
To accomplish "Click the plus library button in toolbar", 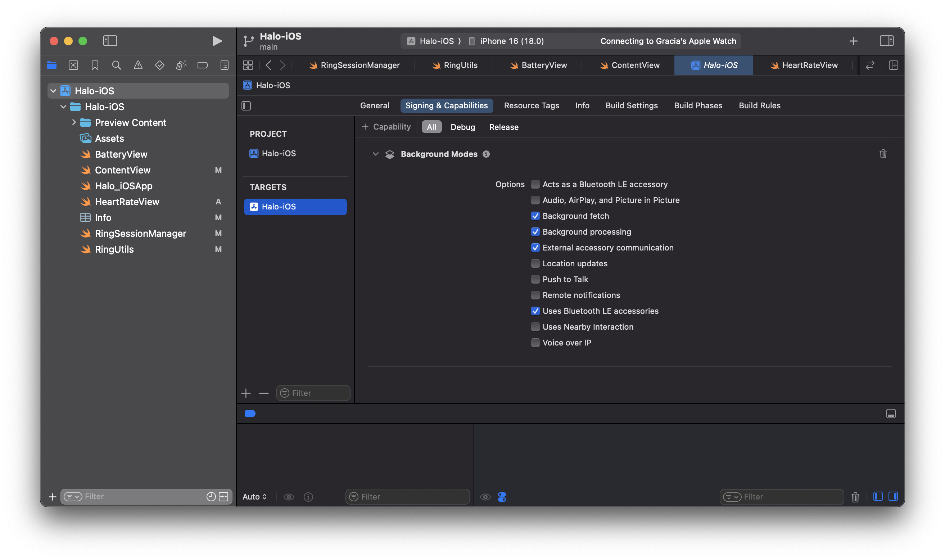I will [x=853, y=41].
